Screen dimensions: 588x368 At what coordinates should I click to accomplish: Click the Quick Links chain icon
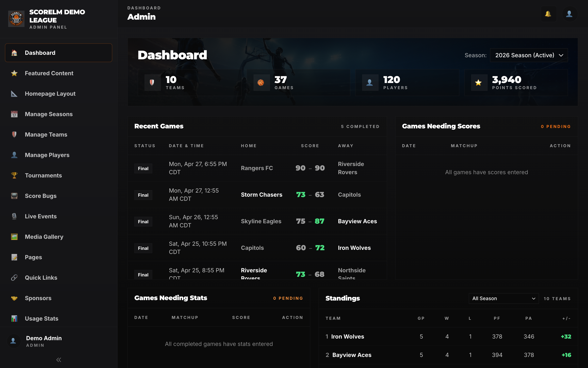click(x=14, y=278)
